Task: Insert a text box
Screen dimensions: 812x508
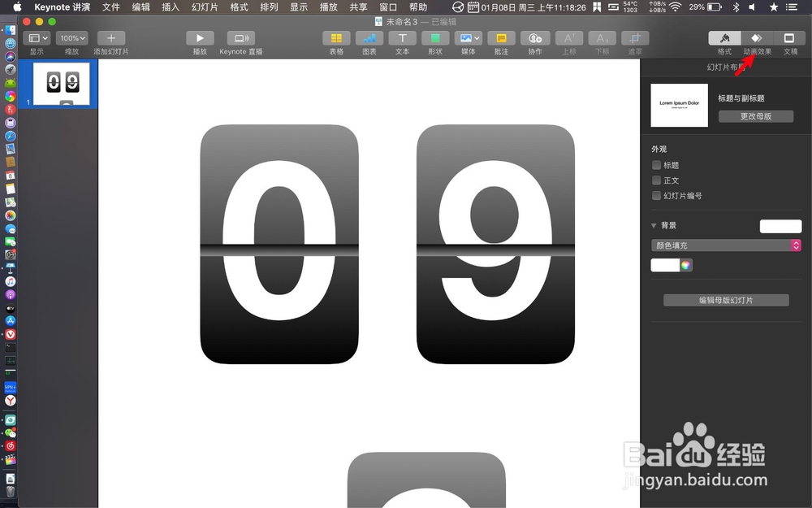Action: [x=403, y=38]
